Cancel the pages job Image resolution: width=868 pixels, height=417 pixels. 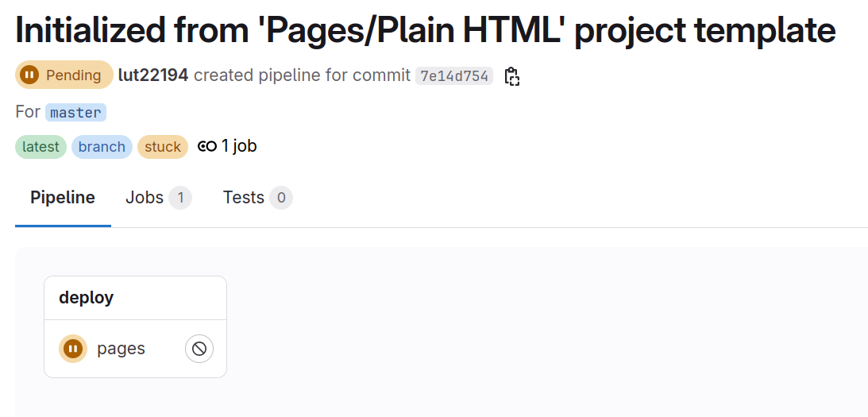[x=199, y=349]
